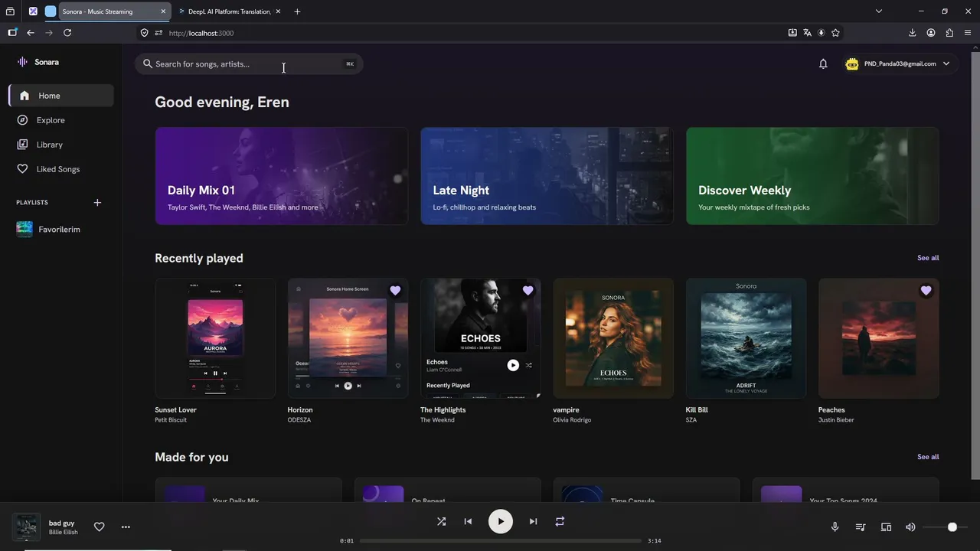Toggle the browser sidebar button
980x551 pixels.
click(12, 33)
